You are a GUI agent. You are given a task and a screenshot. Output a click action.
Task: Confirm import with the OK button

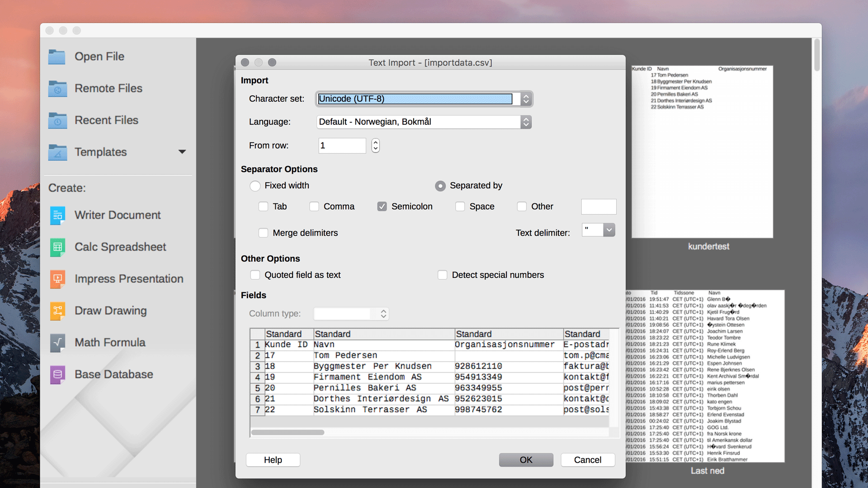click(526, 460)
